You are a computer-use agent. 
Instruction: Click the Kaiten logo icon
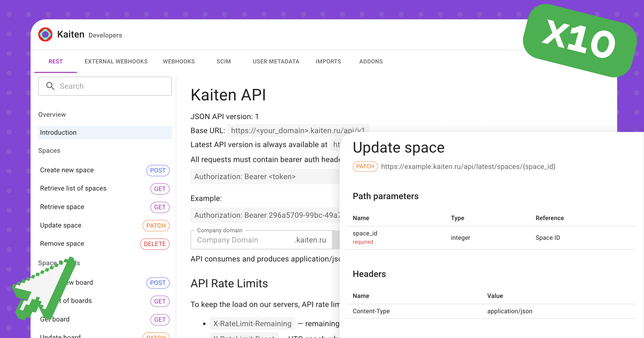click(x=45, y=35)
